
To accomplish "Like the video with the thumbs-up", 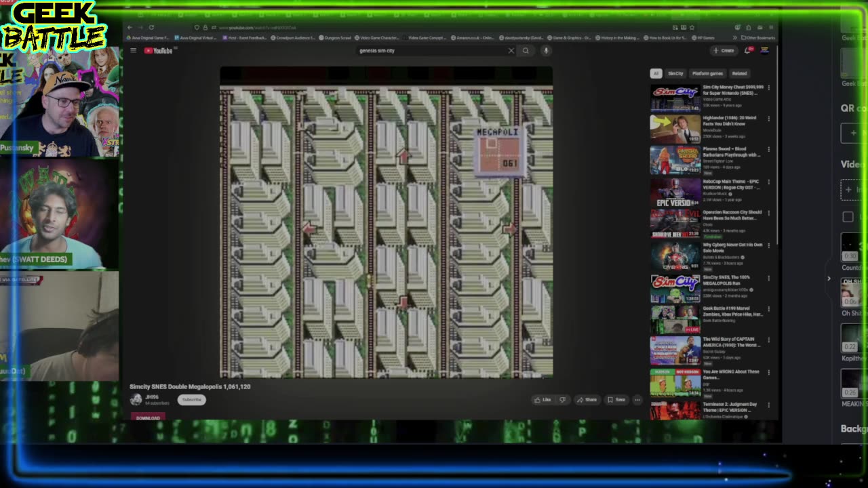I will tap(542, 400).
